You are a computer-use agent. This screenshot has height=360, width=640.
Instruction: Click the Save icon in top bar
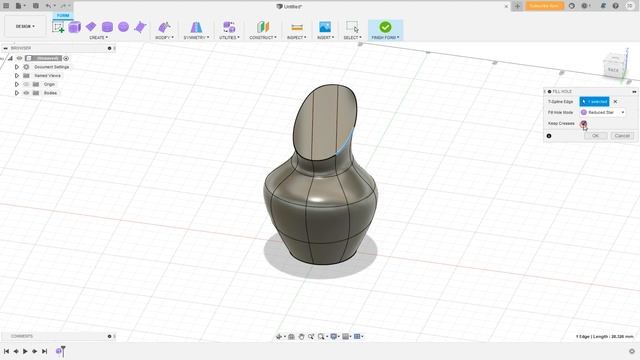(x=36, y=6)
